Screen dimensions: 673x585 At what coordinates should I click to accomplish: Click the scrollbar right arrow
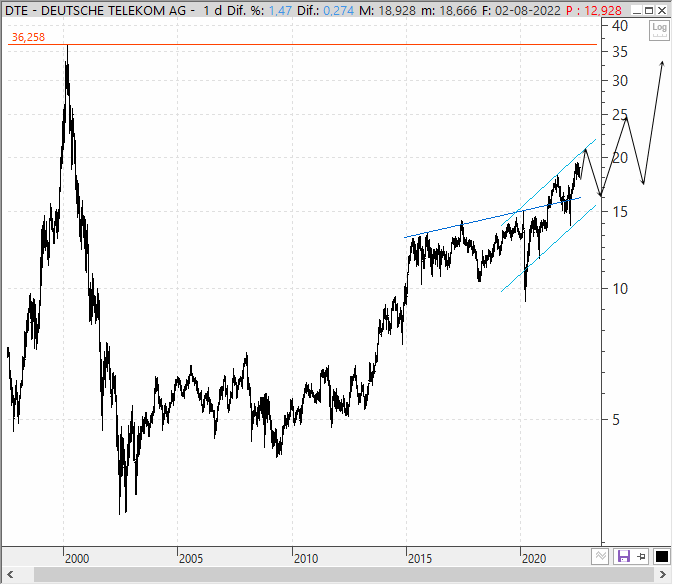click(x=662, y=574)
